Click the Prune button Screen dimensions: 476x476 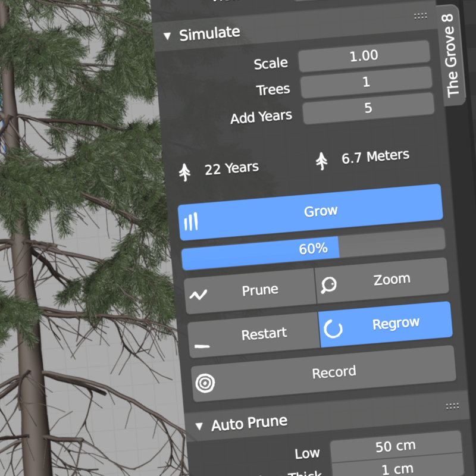250,291
